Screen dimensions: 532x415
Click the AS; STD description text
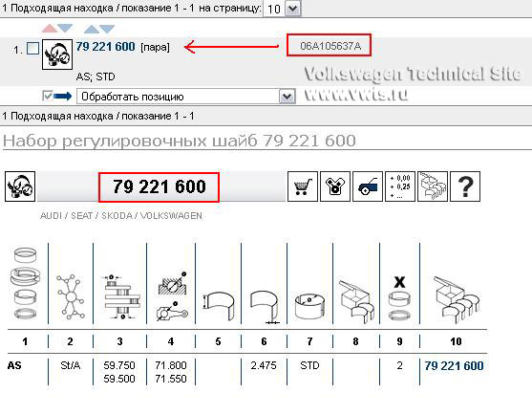pos(96,76)
